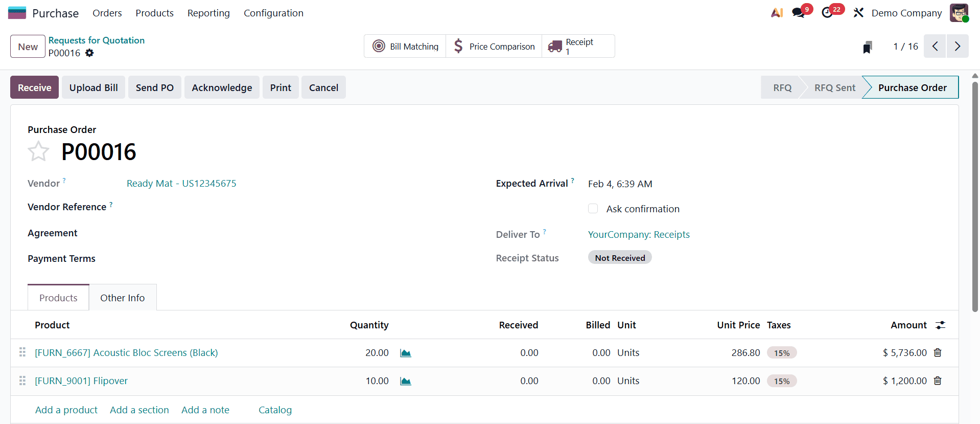The height and width of the screenshot is (424, 980).
Task: Select the Products tab
Action: pos(58,298)
